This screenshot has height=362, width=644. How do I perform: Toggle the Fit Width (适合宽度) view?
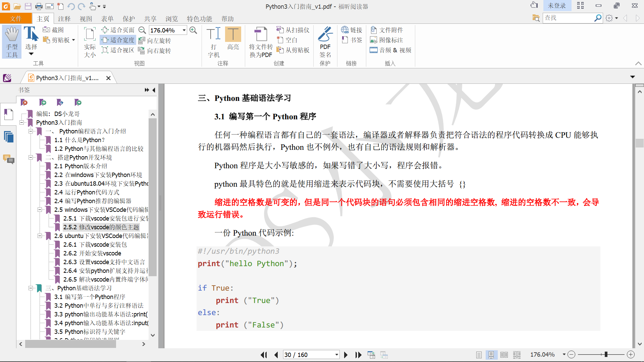tap(119, 40)
